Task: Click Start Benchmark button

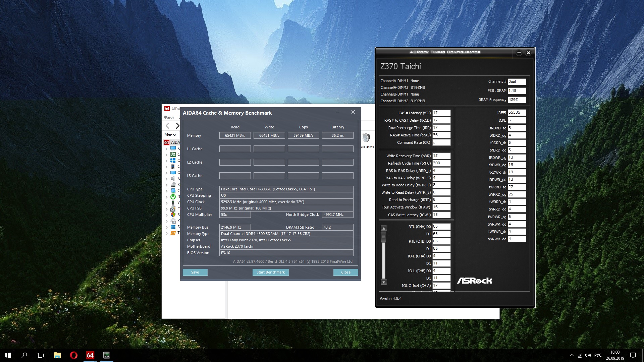Action: (270, 272)
